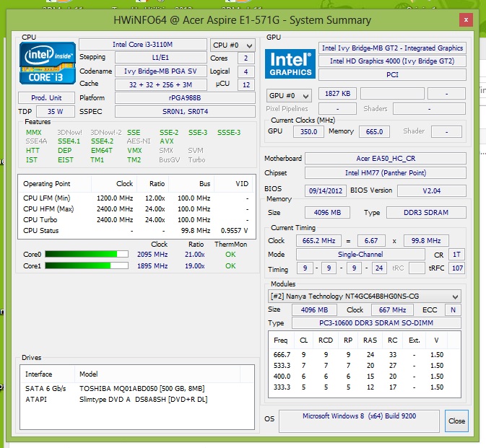Click the ECC value N

453,309
